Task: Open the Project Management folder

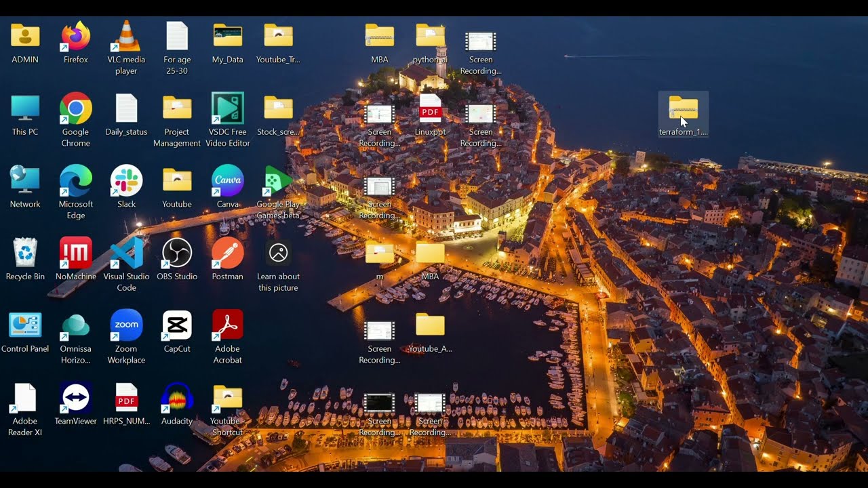Action: (x=177, y=121)
